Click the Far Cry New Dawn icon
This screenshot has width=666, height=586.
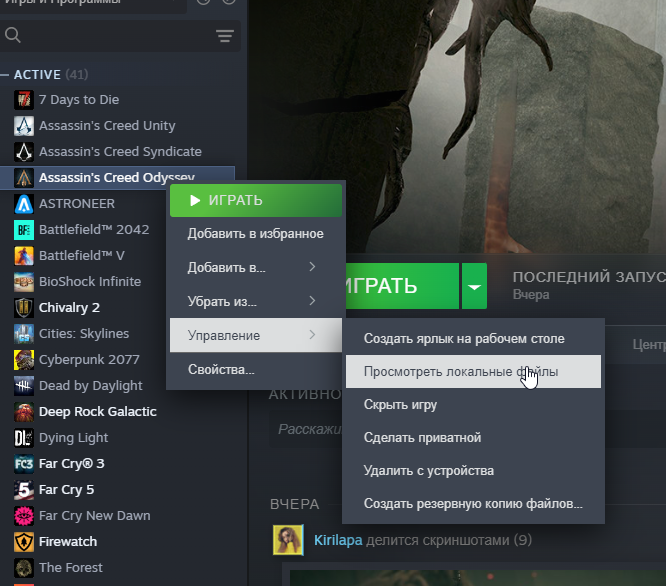click(24, 516)
